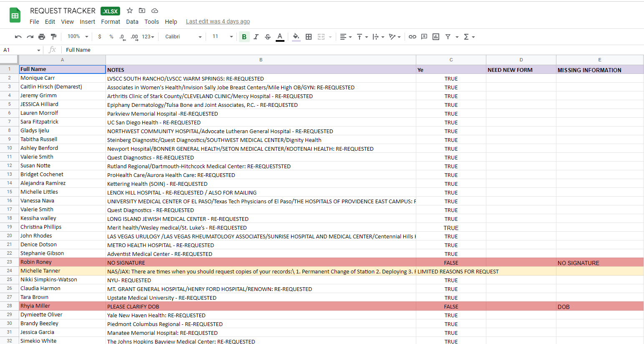Select column D header
The width and height of the screenshot is (644, 344).
point(521,60)
